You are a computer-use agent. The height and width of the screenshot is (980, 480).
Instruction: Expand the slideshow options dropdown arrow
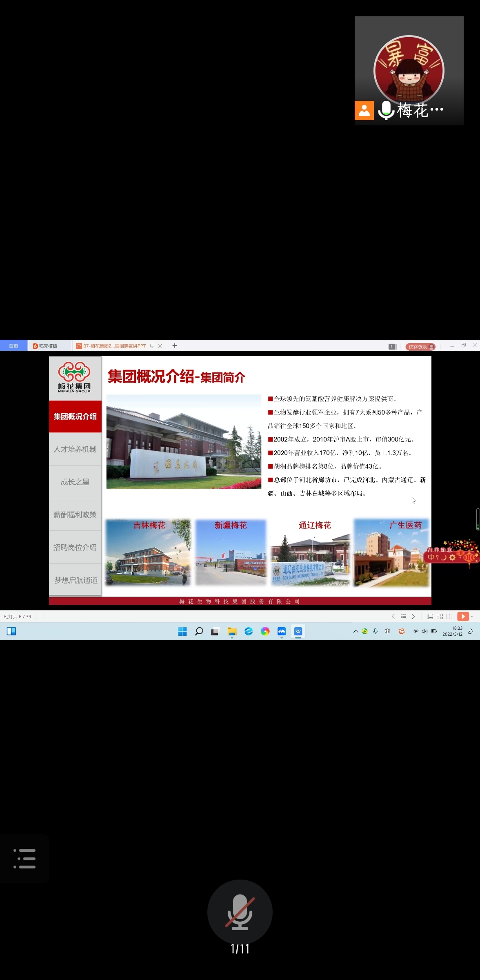pos(472,617)
